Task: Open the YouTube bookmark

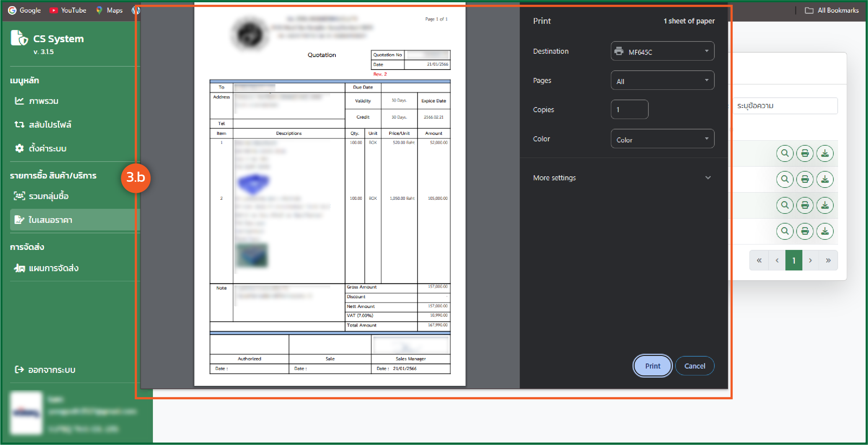Action: 68,10
